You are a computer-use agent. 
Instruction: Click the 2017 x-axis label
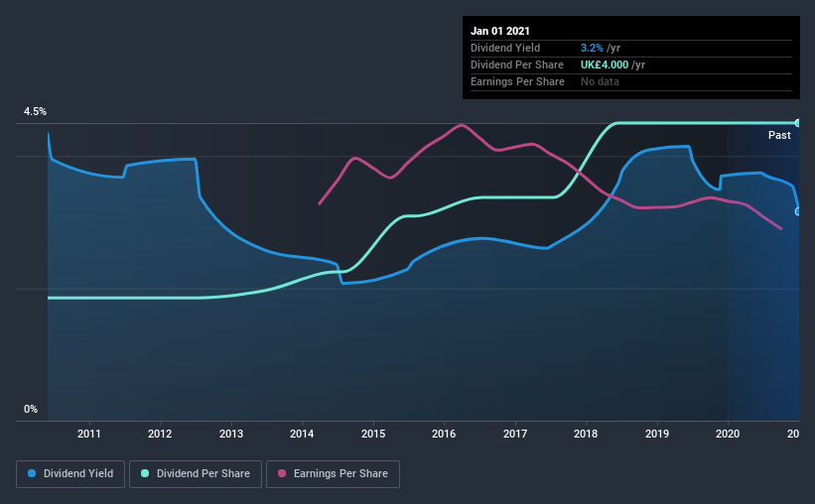514,434
